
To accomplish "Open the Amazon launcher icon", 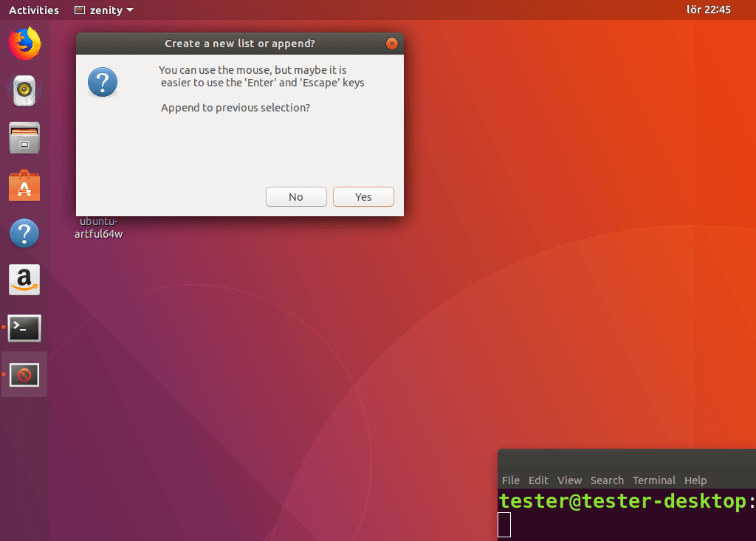I will (x=24, y=280).
